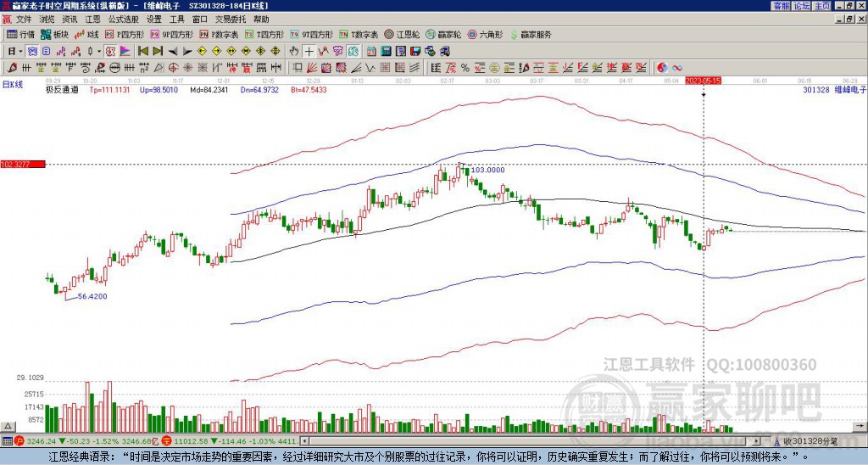Open the 赢家轮 wheel tool
Viewport: 868px width, 465px height.
[443, 34]
